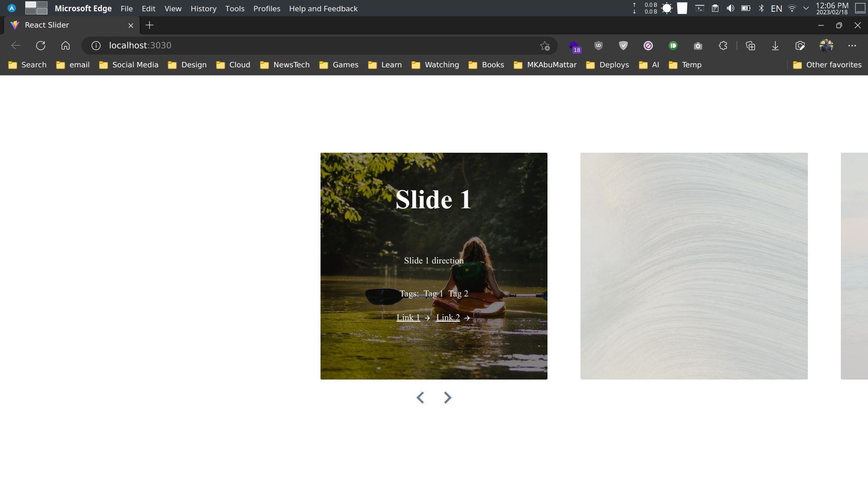Open Edge Collections
This screenshot has width=868, height=488.
point(751,46)
